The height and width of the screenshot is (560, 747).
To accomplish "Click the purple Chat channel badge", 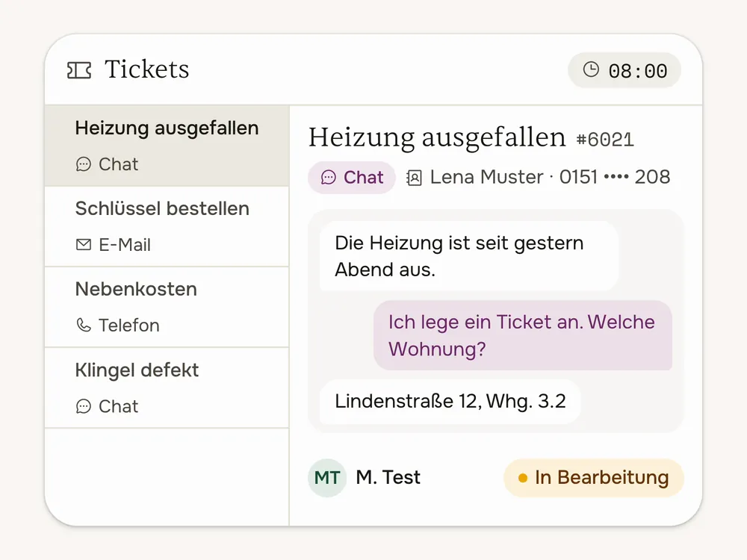I will 352,178.
